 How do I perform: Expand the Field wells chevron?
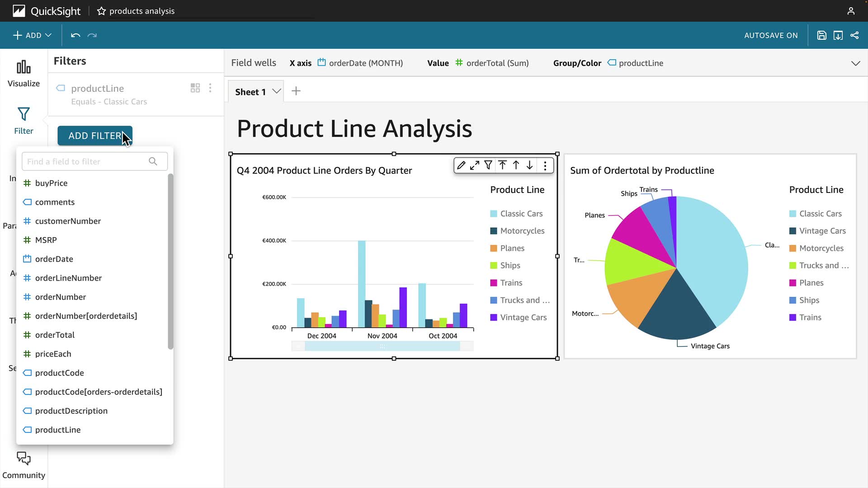pos(855,63)
